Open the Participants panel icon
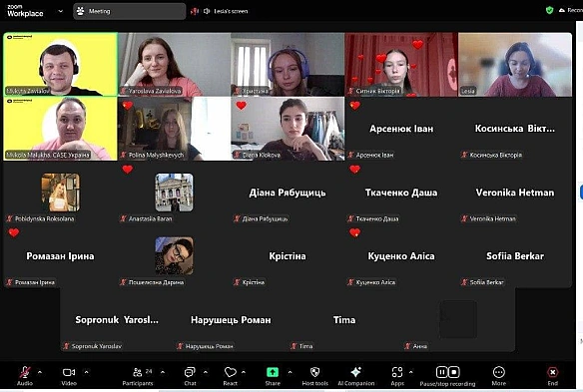 tap(137, 372)
